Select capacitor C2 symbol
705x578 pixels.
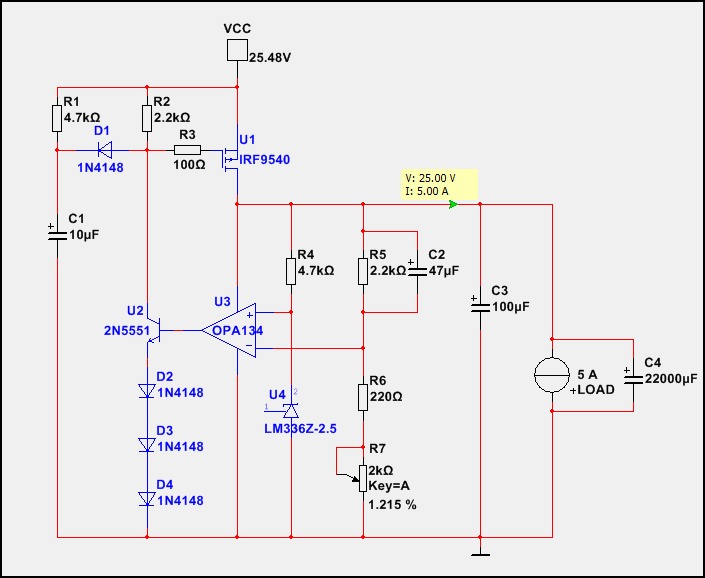click(417, 271)
